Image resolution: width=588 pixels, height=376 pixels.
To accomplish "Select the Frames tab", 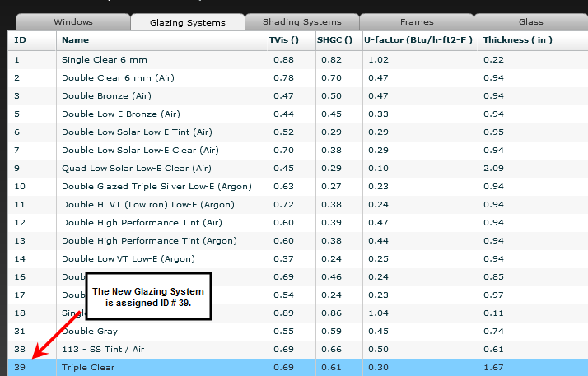I will pyautogui.click(x=416, y=21).
